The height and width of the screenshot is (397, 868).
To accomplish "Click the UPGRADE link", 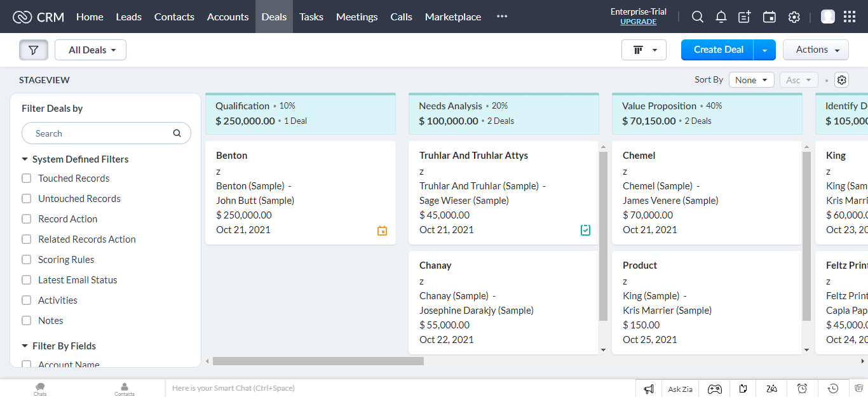I will (x=638, y=22).
